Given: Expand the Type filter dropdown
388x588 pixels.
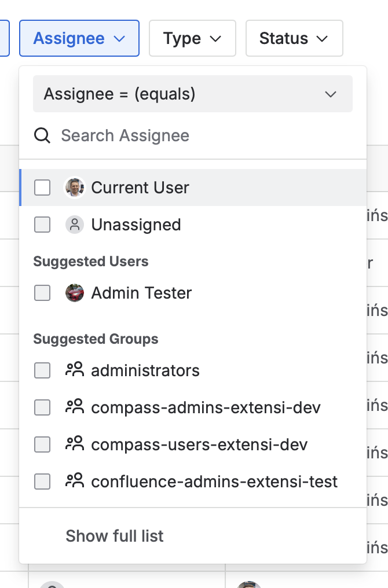Looking at the screenshot, I should coord(192,39).
